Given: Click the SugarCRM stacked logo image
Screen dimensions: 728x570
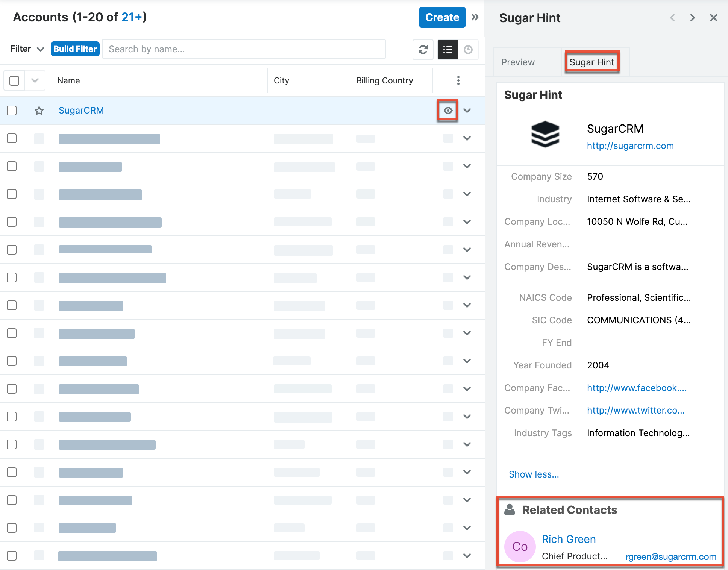Looking at the screenshot, I should pyautogui.click(x=545, y=134).
